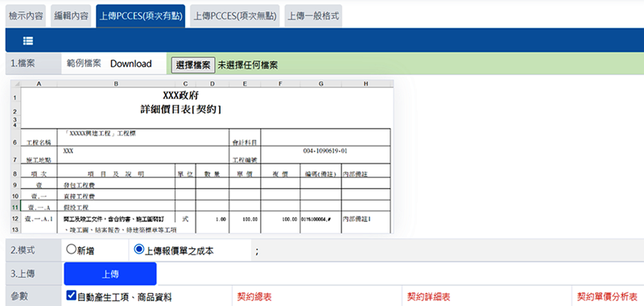The height and width of the screenshot is (306, 644).
Task: Choose the 上傳報價單之成本 radio option
Action: click(x=139, y=249)
